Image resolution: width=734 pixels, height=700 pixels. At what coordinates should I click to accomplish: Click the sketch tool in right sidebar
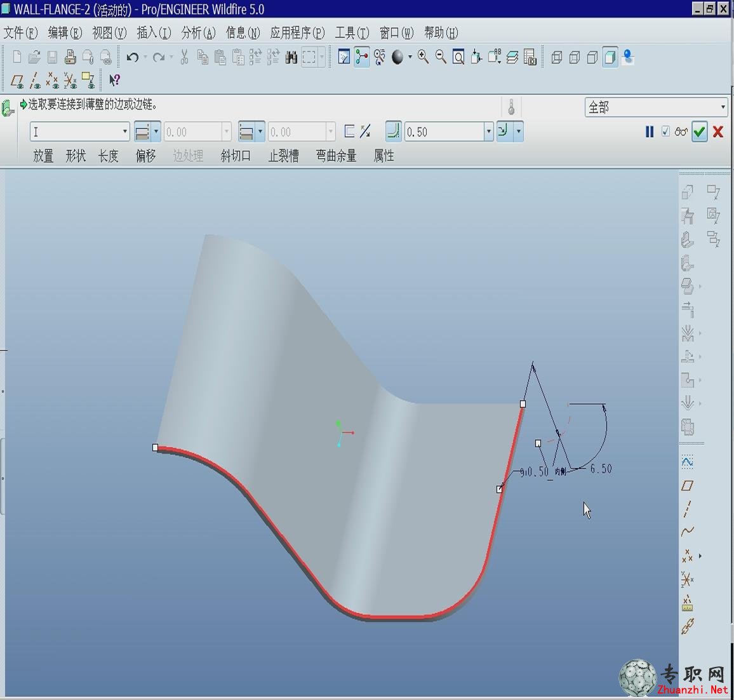pyautogui.click(x=687, y=462)
